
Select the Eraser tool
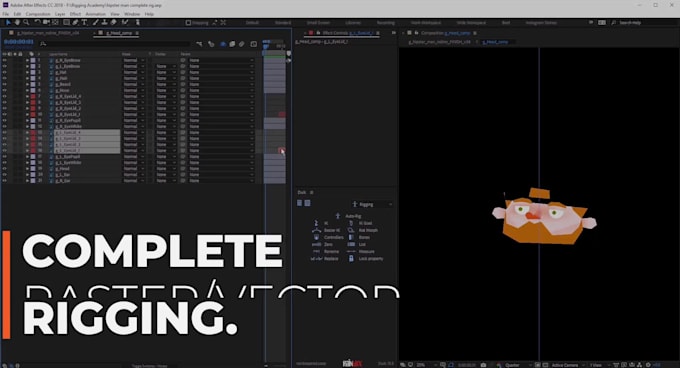(x=114, y=23)
